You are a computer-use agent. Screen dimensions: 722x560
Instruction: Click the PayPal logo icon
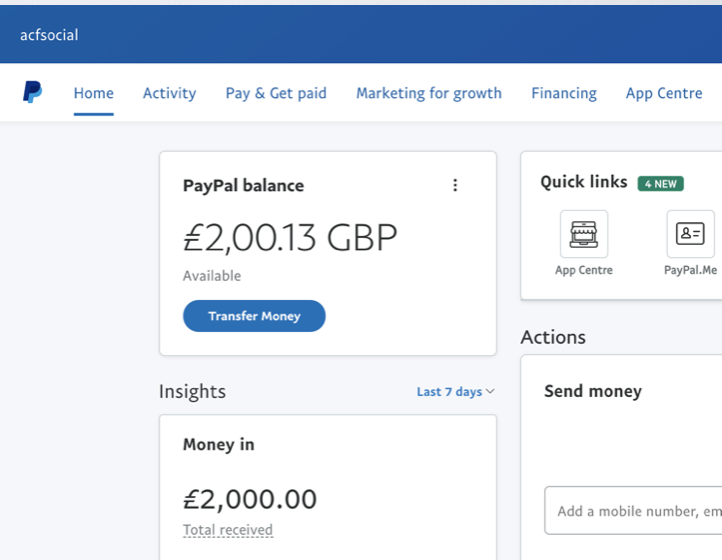pos(32,92)
